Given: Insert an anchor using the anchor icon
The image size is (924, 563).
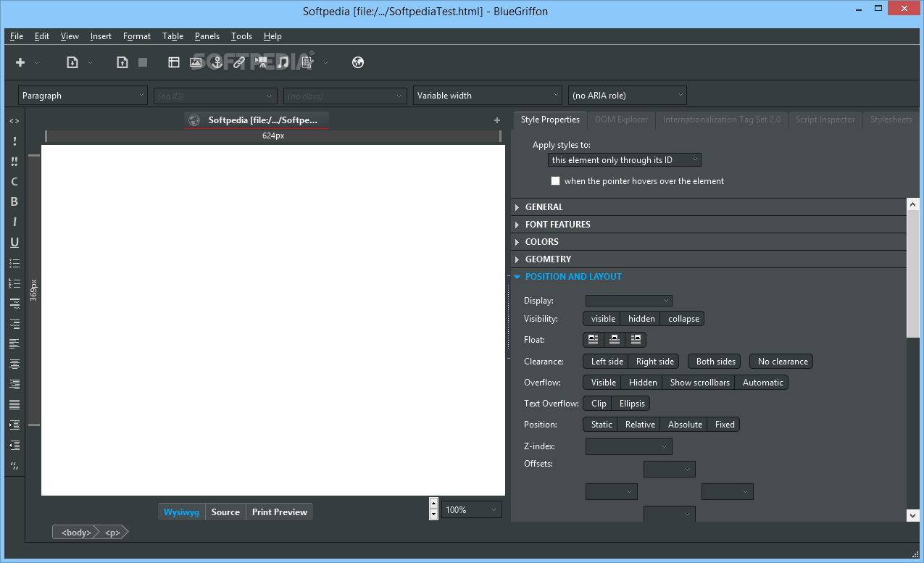Looking at the screenshot, I should coord(217,62).
